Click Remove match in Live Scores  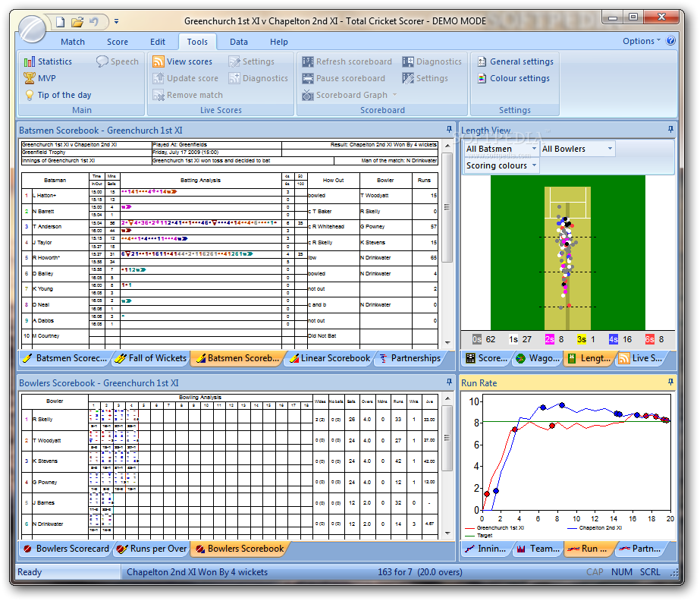pos(187,95)
